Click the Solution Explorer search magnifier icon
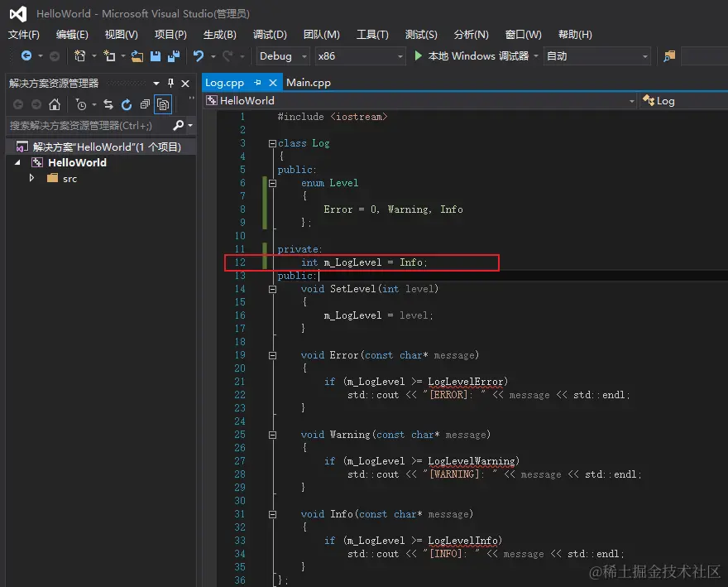This screenshot has height=587, width=728. tap(179, 125)
